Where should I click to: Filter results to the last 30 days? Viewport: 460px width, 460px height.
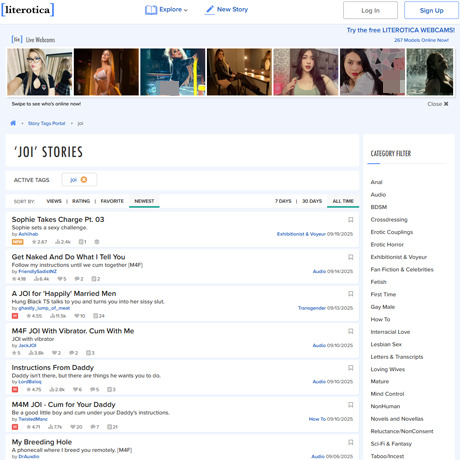pyautogui.click(x=312, y=201)
